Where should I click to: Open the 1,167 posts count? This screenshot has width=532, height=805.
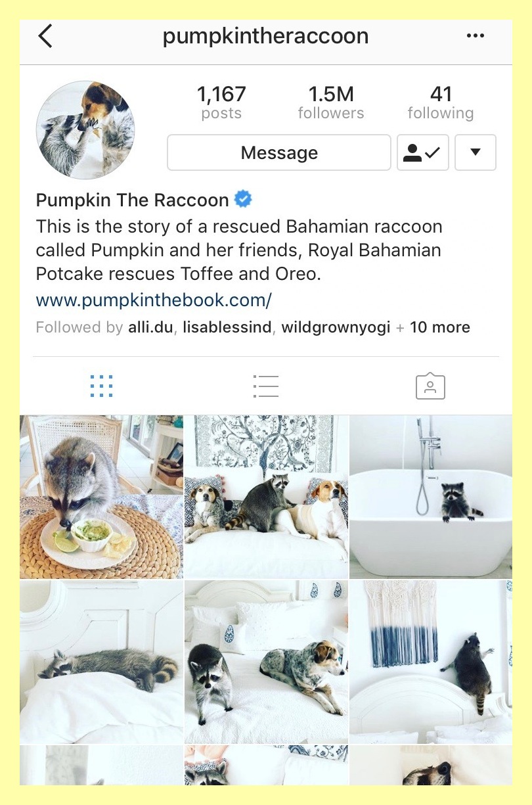point(221,103)
